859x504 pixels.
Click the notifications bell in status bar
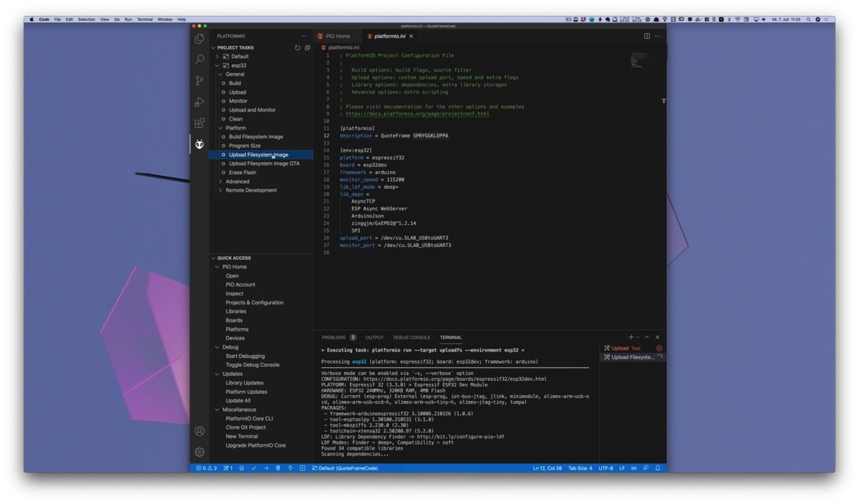[x=658, y=468]
